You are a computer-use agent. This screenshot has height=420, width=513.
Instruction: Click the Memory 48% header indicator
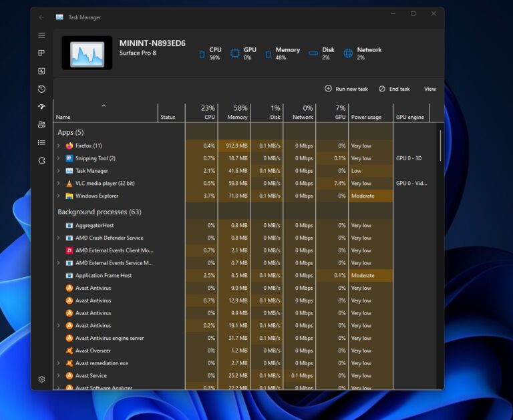click(x=283, y=53)
